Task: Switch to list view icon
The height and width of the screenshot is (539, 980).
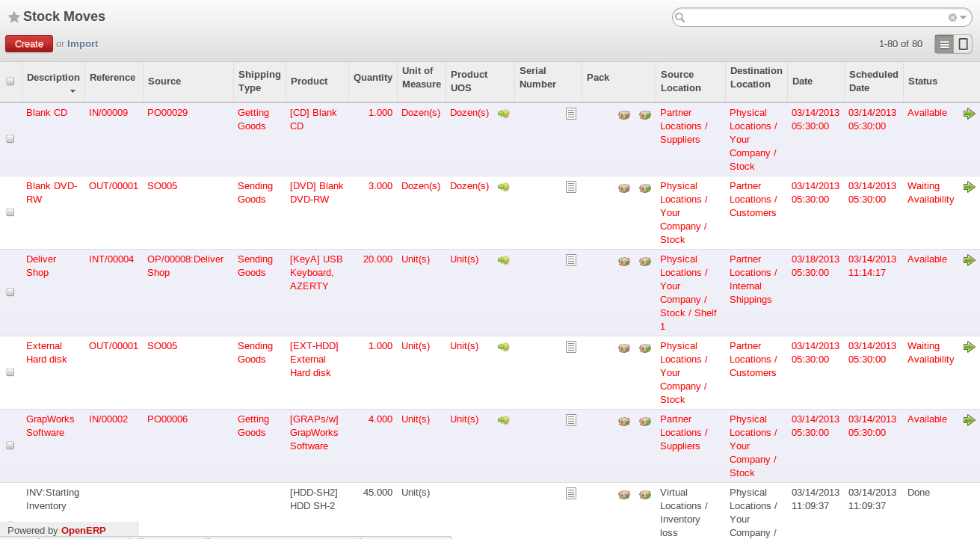Action: tap(945, 44)
